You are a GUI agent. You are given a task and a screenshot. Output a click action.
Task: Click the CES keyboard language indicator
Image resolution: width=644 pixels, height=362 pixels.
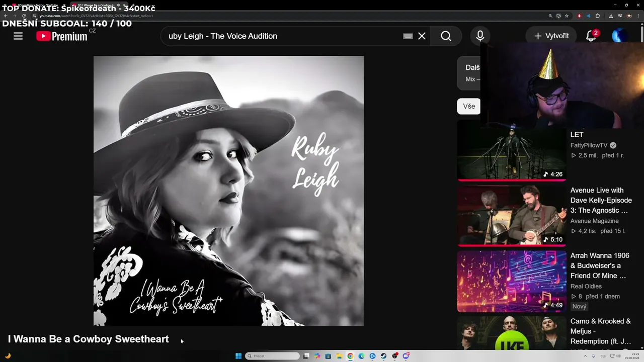point(603,356)
